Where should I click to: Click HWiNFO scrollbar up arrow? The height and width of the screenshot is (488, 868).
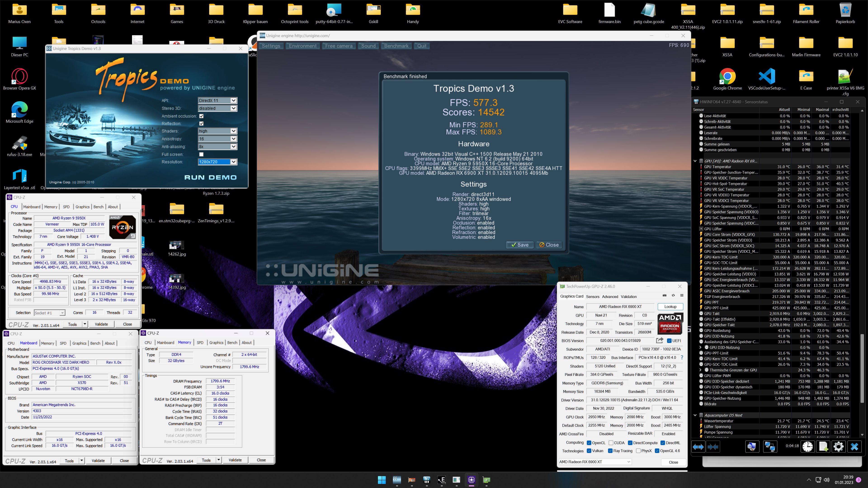(x=862, y=110)
